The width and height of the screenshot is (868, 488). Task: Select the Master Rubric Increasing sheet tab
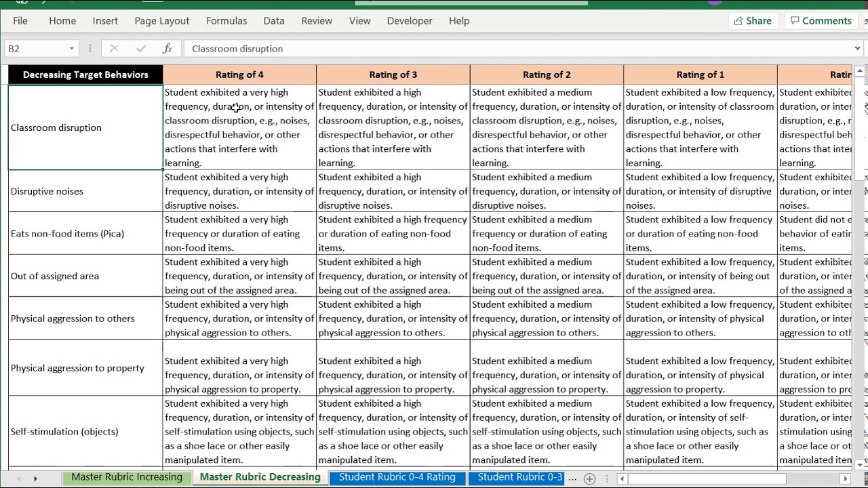(x=127, y=477)
